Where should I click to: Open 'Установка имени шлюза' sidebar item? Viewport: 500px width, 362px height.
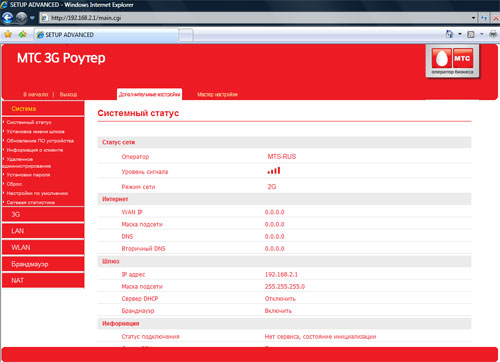35,132
